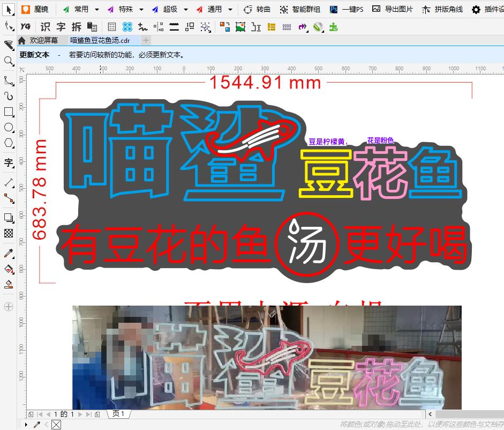
Task: Click the plus button to add new document
Action: pos(146,40)
